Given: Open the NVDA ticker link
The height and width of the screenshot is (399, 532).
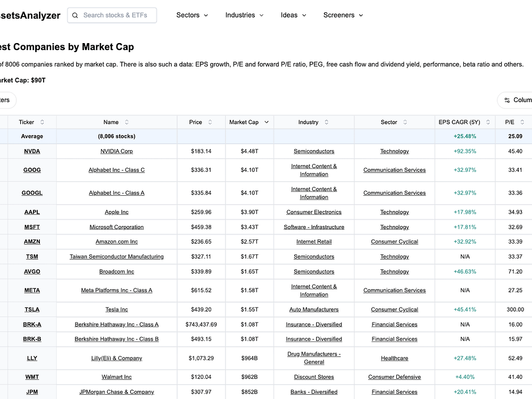Looking at the screenshot, I should [32, 151].
